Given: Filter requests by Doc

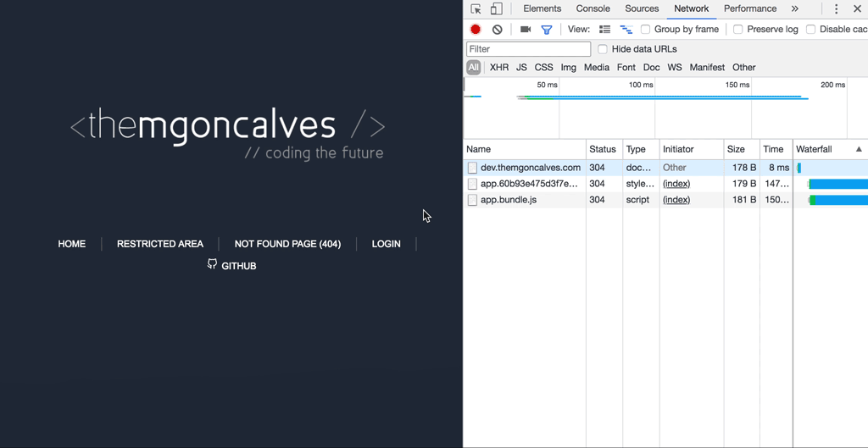Looking at the screenshot, I should 652,68.
